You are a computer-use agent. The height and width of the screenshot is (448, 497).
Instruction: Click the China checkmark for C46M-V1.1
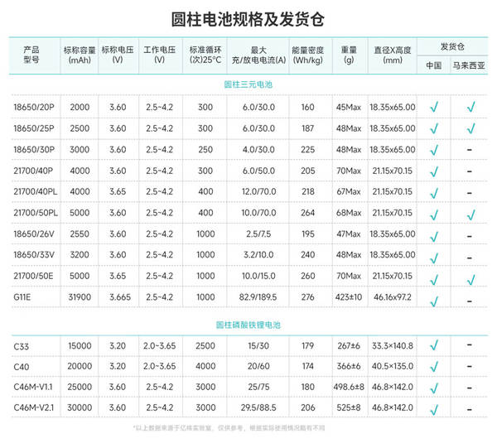pyautogui.click(x=434, y=388)
